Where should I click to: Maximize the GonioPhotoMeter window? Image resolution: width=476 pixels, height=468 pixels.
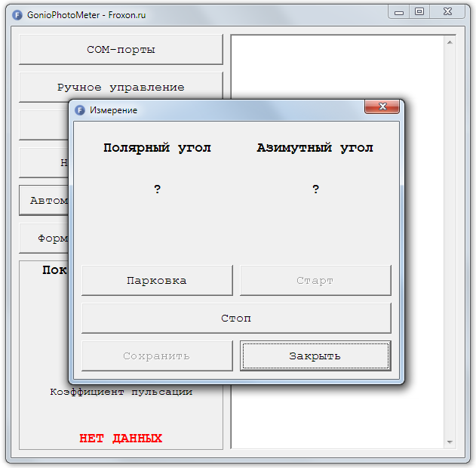tap(419, 12)
